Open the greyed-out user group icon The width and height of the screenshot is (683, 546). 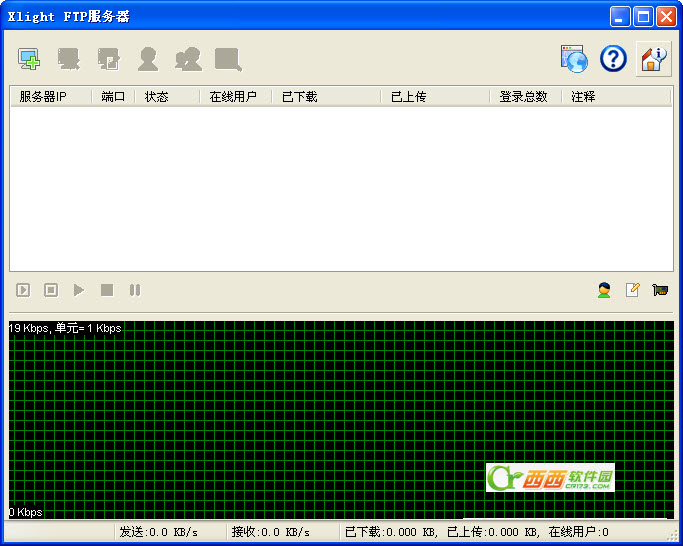click(x=188, y=59)
